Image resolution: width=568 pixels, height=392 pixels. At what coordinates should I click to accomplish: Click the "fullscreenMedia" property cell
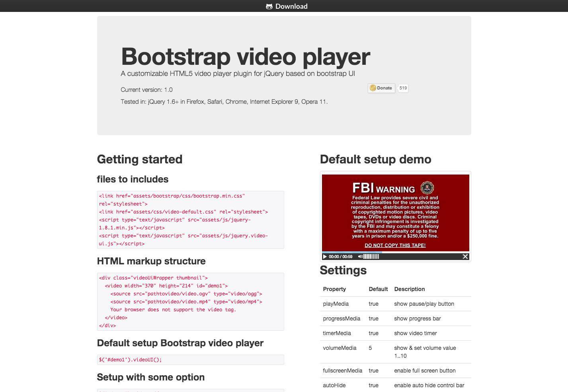pos(343,371)
